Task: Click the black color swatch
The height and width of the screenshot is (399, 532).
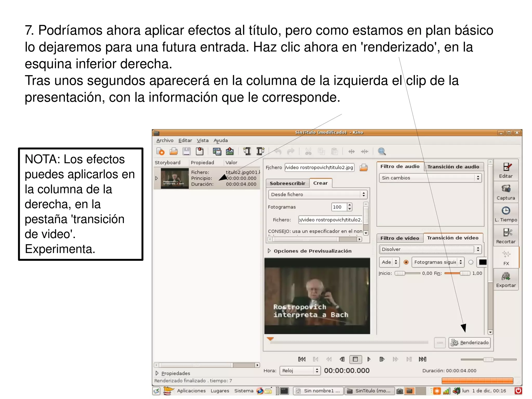Action: pyautogui.click(x=483, y=262)
